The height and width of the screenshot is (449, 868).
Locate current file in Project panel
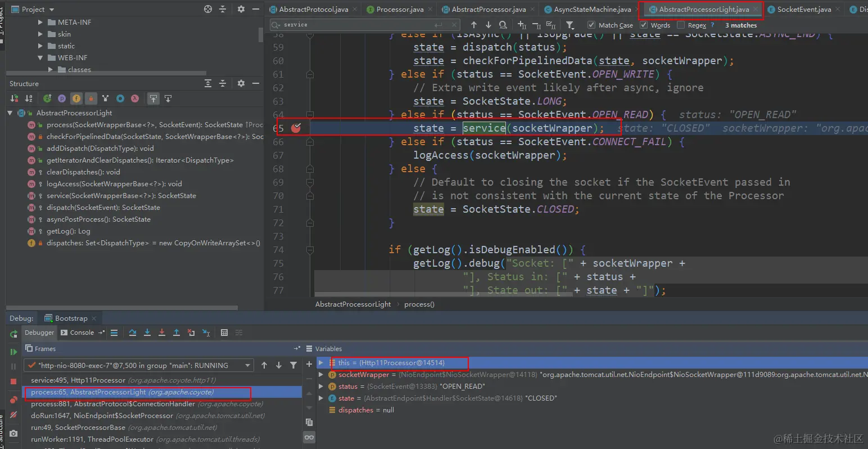[x=208, y=9]
